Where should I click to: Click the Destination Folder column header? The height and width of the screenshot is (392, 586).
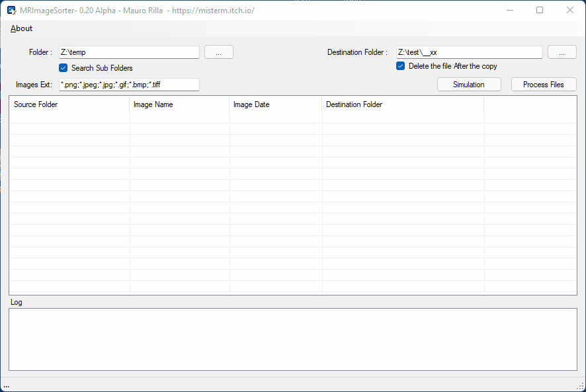pos(403,104)
